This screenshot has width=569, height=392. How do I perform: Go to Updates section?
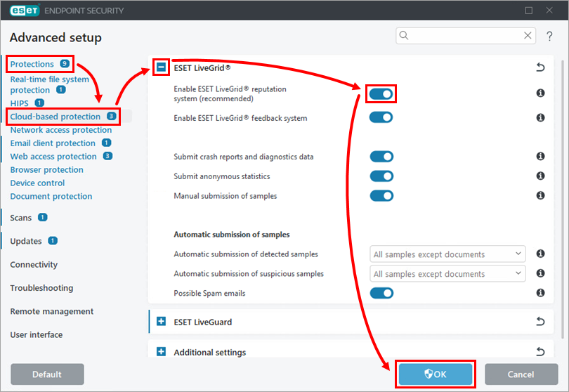[26, 241]
